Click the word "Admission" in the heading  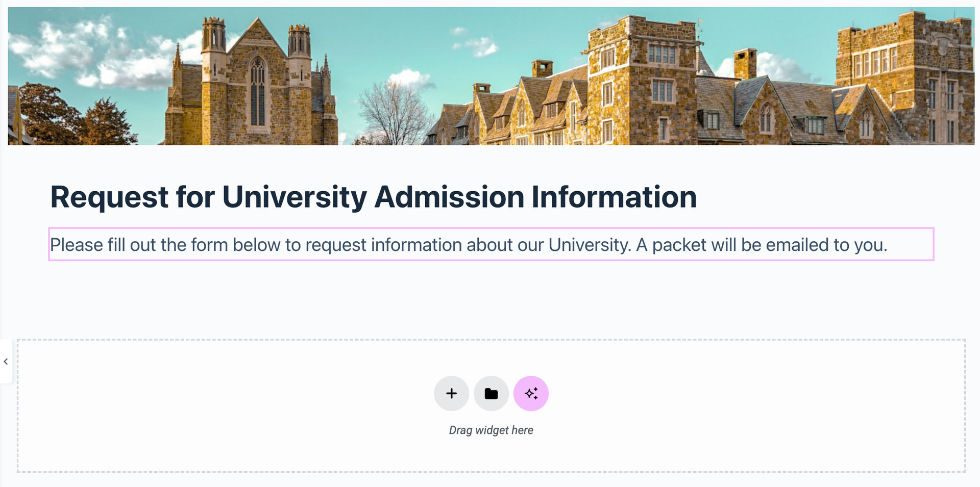(x=449, y=197)
